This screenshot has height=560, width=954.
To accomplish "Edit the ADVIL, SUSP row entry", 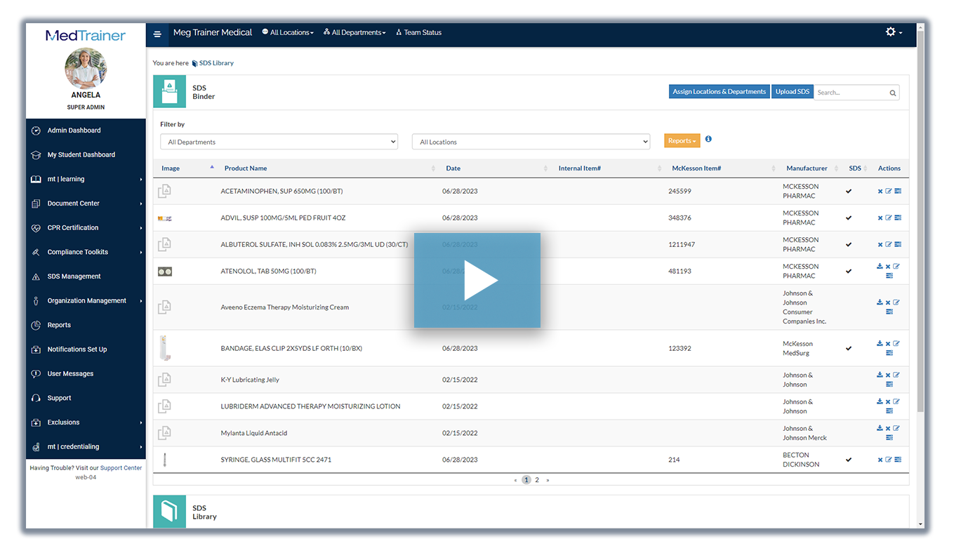I will [888, 218].
